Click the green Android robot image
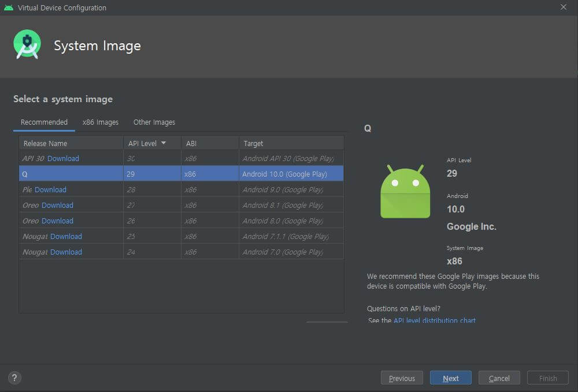This screenshot has height=392, width=578. 405,191
